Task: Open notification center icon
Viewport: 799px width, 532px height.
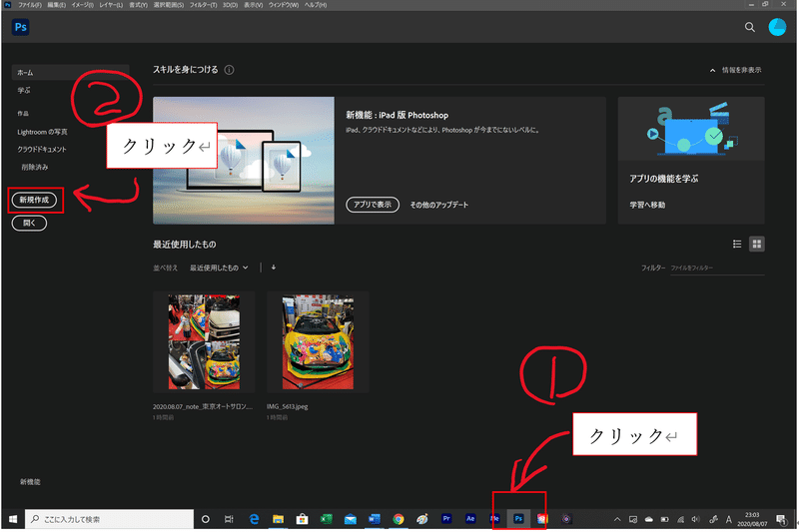Action: [x=781, y=520]
